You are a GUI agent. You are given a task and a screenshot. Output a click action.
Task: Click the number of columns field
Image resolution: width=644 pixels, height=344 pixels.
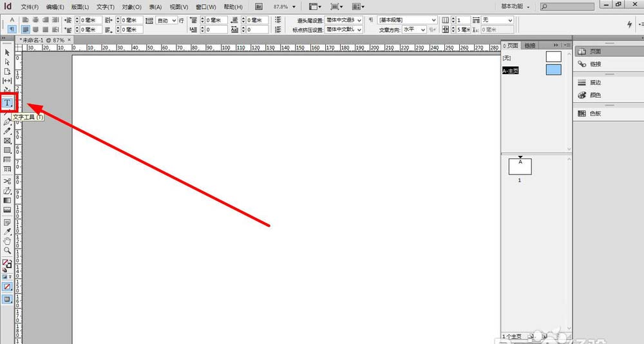point(463,20)
